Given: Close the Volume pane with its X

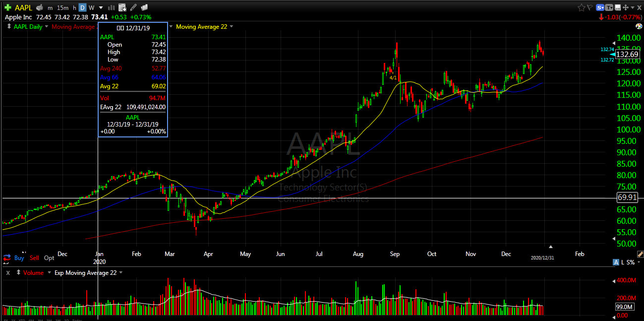Looking at the screenshot, I should pos(7,273).
